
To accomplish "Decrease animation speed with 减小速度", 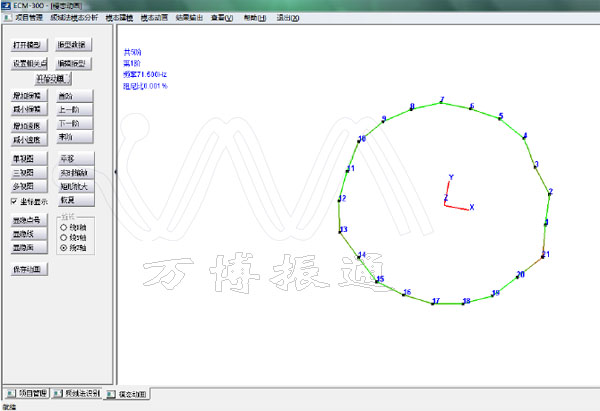I will [27, 140].
